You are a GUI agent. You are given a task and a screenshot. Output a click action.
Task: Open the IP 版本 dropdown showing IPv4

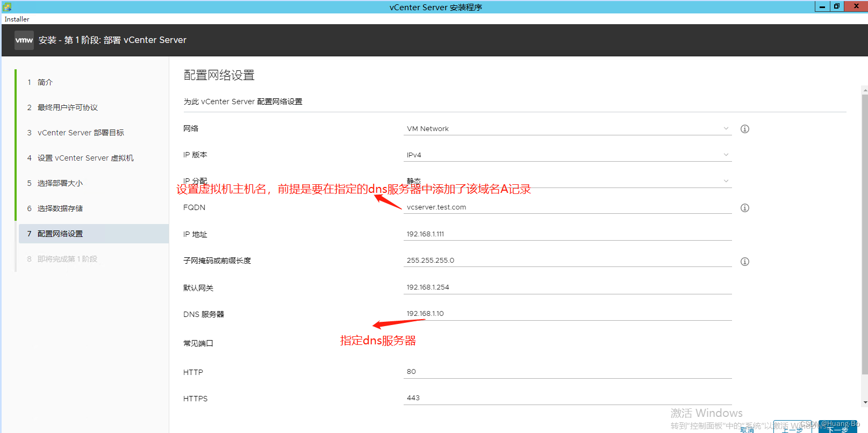tap(568, 155)
